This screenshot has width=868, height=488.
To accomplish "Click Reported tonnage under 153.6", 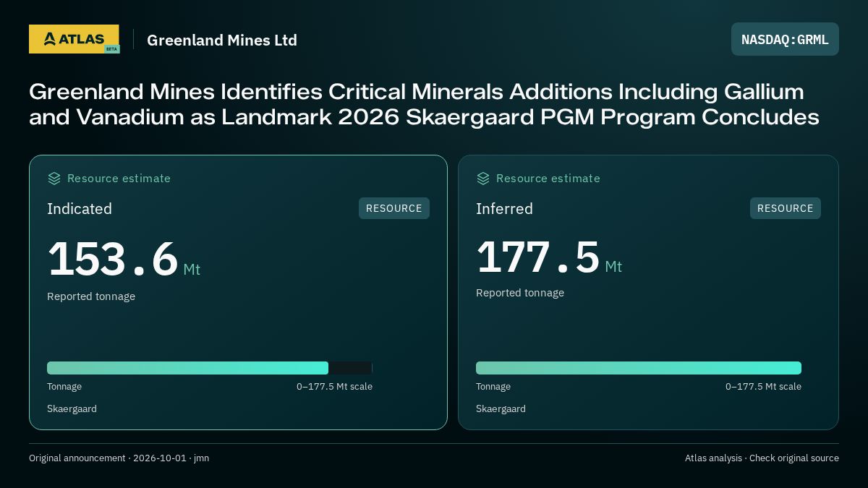I will 91,296.
